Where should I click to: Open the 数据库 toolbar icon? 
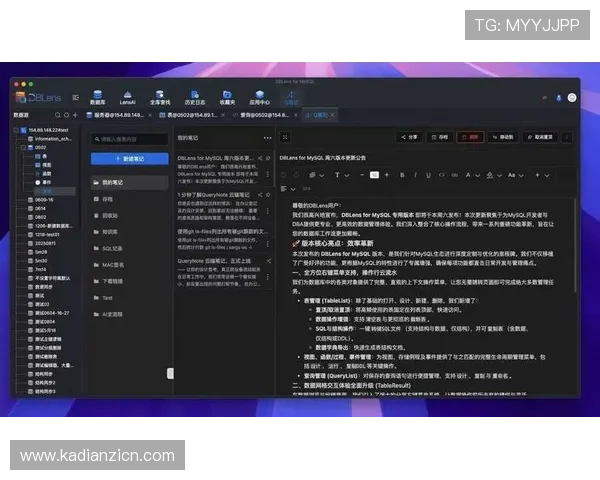coord(98,97)
